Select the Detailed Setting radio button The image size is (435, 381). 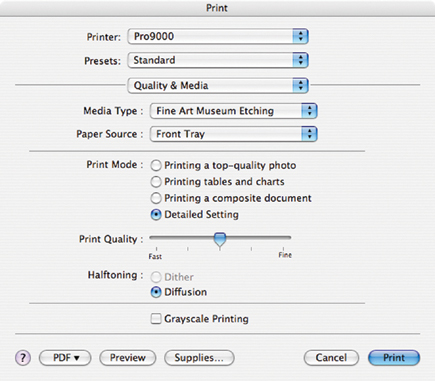point(156,214)
